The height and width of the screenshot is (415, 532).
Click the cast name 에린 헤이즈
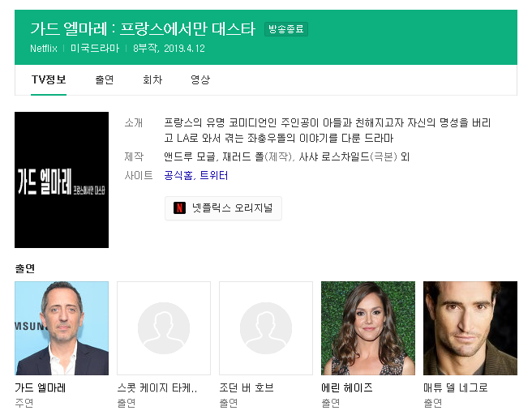click(347, 387)
